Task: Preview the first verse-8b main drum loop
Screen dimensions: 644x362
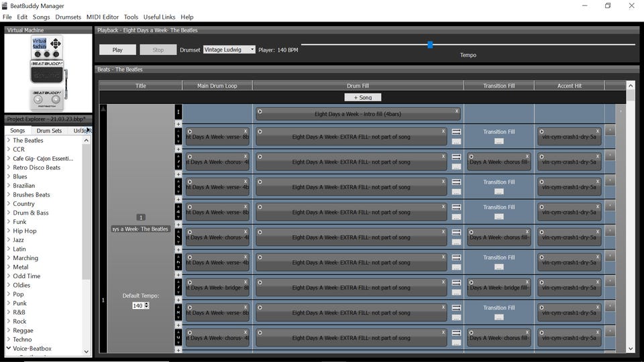Action: (x=190, y=132)
